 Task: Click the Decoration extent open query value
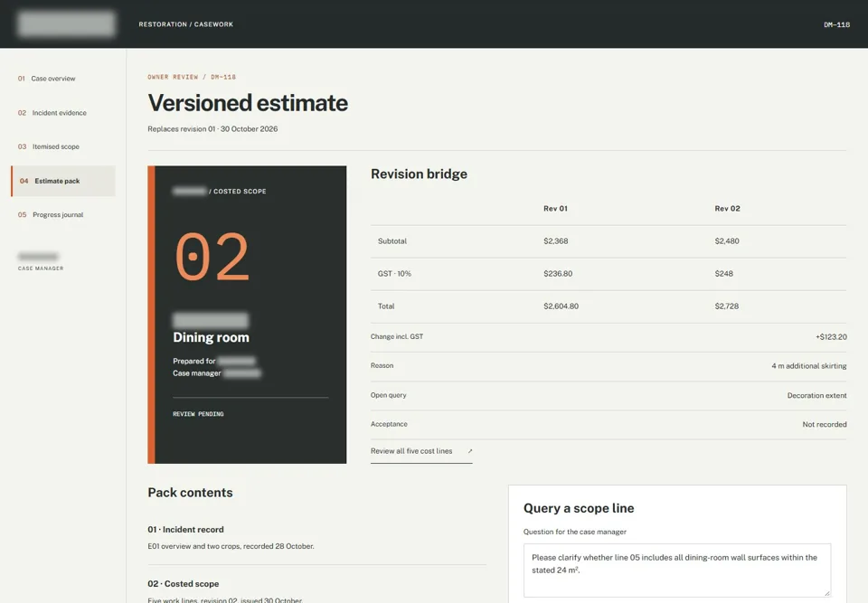click(x=816, y=395)
